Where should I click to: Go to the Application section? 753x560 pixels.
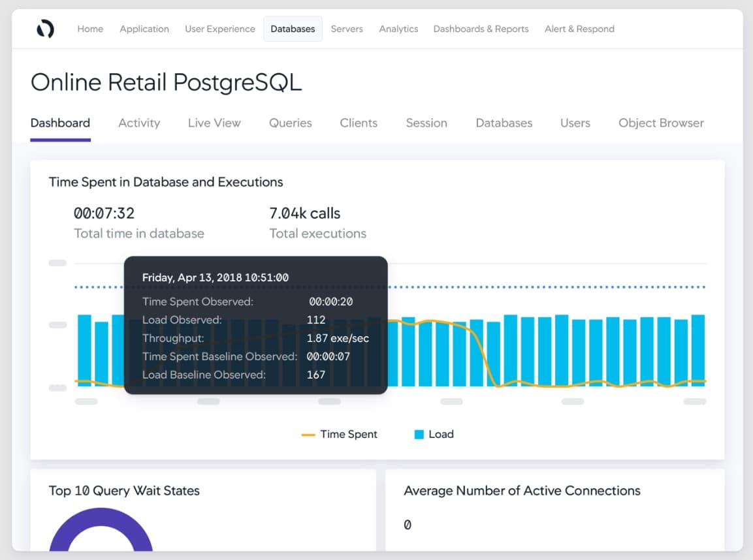pos(144,29)
